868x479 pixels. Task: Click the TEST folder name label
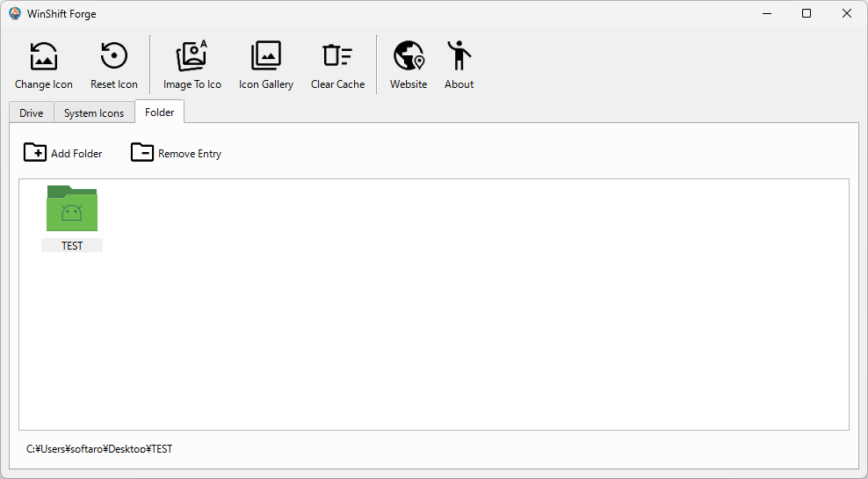(x=72, y=246)
